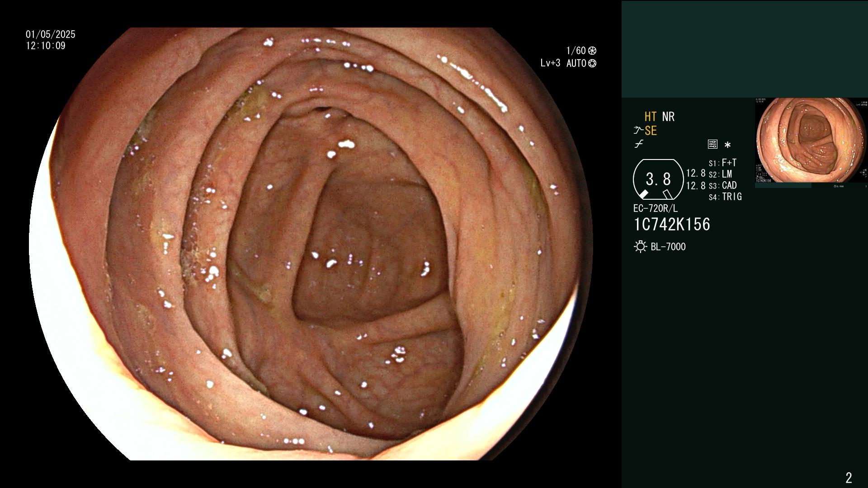Click the BL-7000 light source label
Viewport: 868px width, 488px height.
pos(668,247)
